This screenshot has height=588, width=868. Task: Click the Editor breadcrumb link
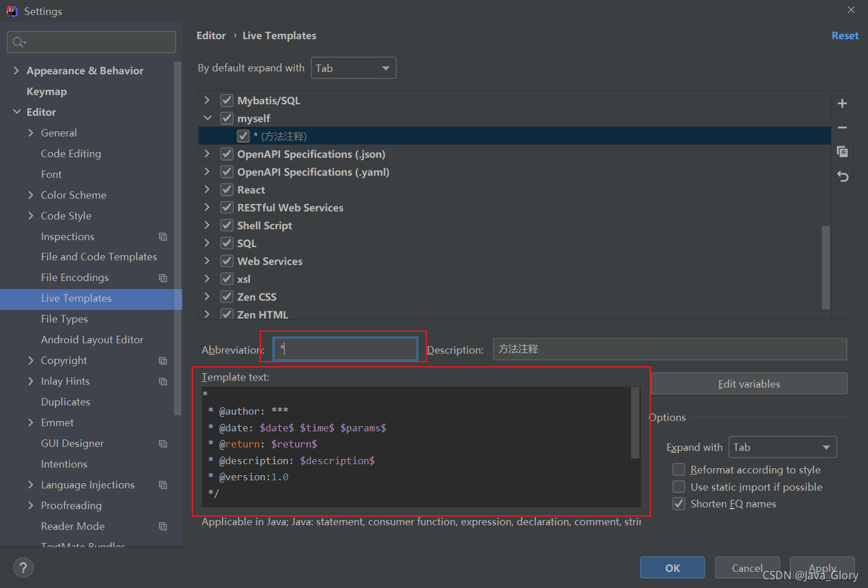211,36
